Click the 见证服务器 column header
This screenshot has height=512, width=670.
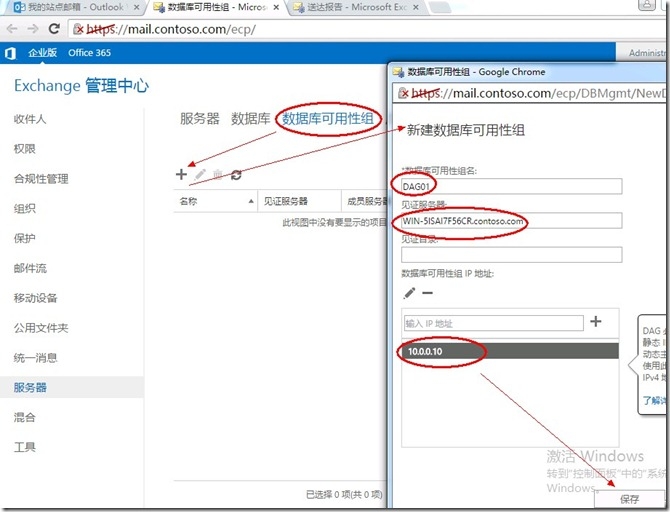[x=299, y=201]
